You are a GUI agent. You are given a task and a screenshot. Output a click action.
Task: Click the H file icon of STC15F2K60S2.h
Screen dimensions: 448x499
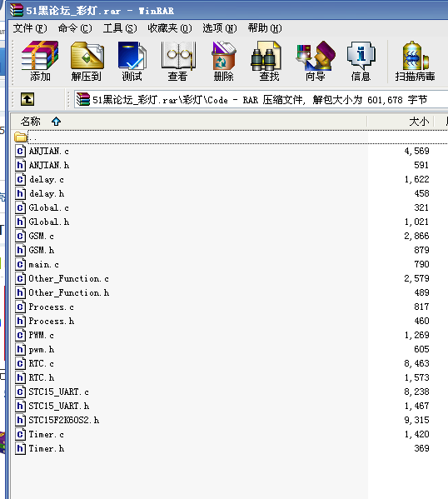coord(20,420)
